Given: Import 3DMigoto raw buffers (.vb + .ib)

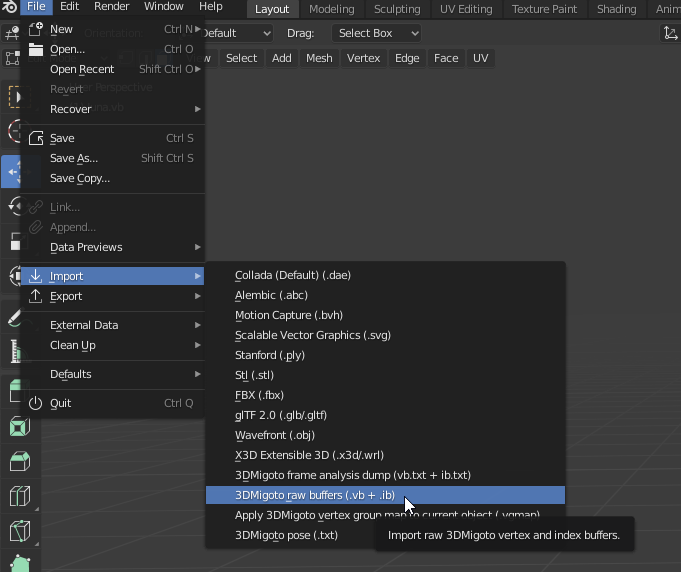Looking at the screenshot, I should tap(385, 495).
